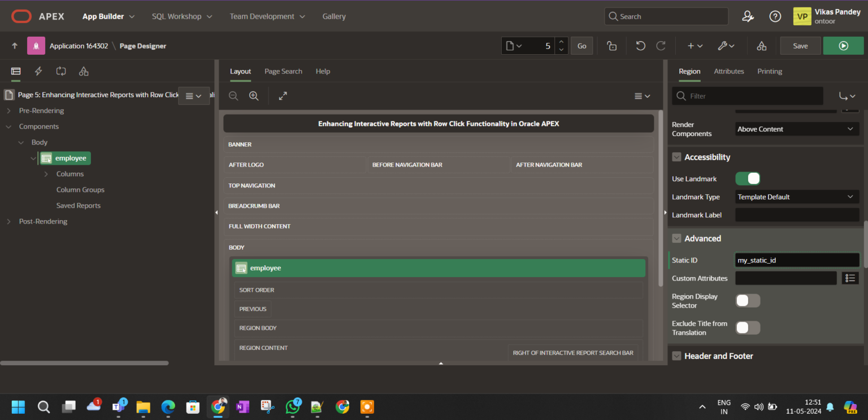Open the Help question mark icon

coord(775,16)
